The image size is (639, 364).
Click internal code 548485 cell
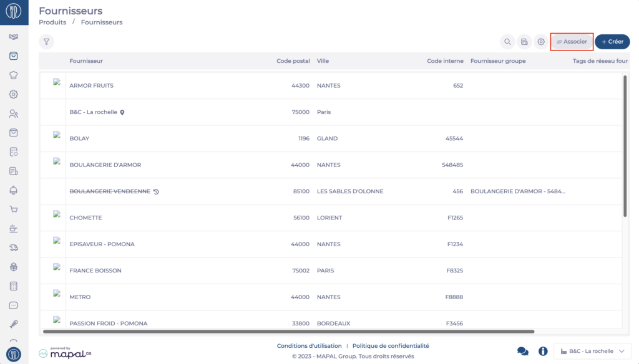pyautogui.click(x=452, y=165)
